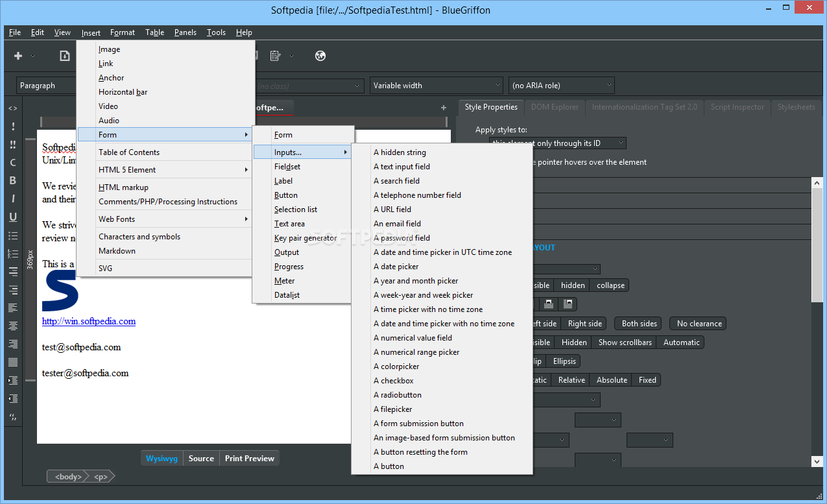Click the decrease indent icon
The image size is (827, 504).
(13, 398)
